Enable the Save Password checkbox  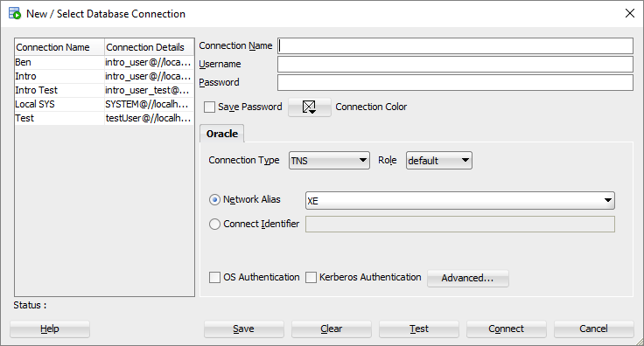[x=209, y=107]
